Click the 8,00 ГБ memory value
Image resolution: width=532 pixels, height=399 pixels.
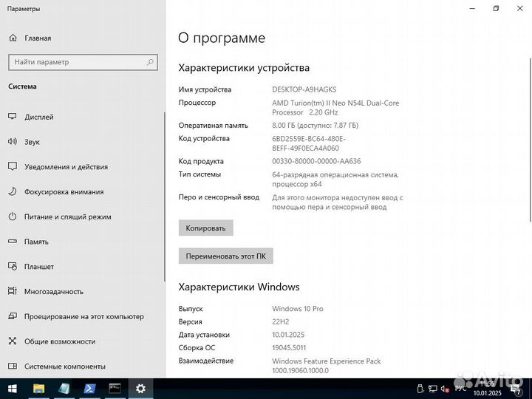315,126
